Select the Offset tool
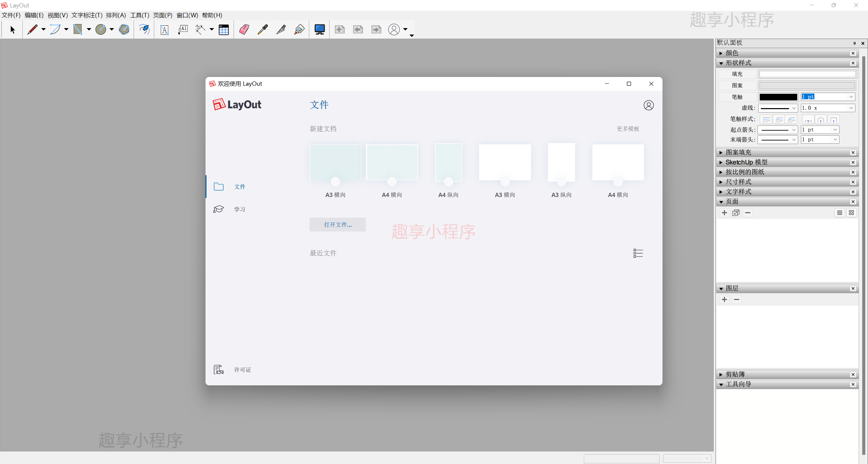The height and width of the screenshot is (464, 868). [x=144, y=29]
